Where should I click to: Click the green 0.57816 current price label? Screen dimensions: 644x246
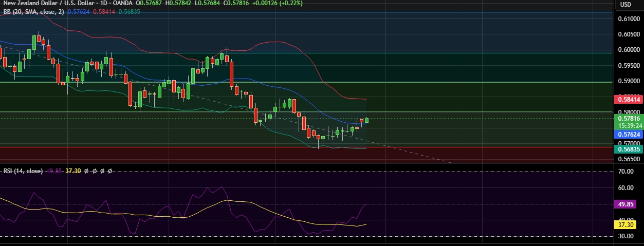pos(628,118)
